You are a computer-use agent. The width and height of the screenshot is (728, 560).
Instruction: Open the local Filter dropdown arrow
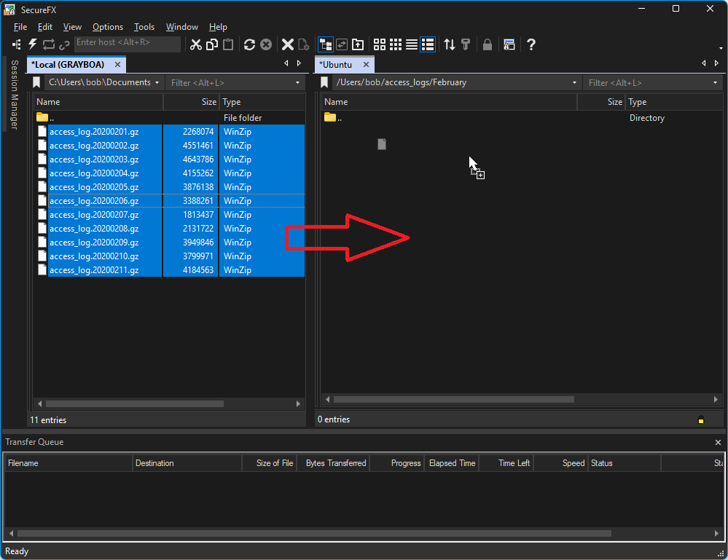pyautogui.click(x=297, y=83)
